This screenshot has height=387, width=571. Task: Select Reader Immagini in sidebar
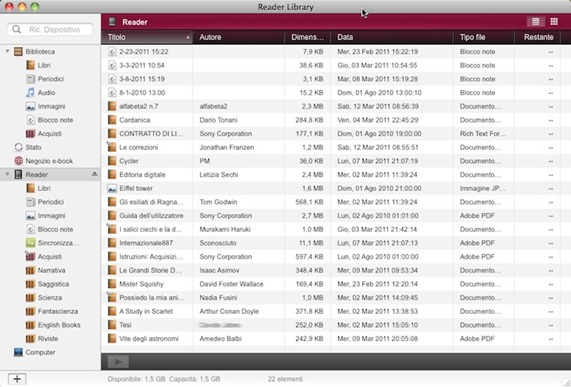51,216
